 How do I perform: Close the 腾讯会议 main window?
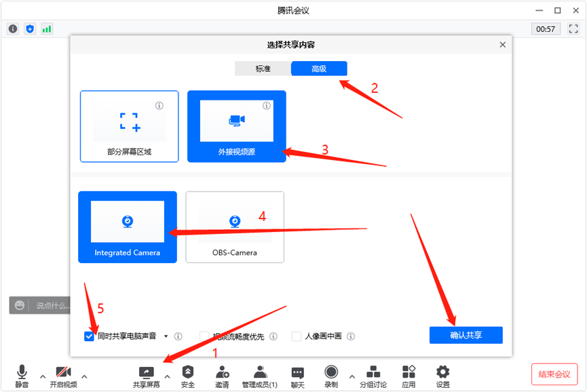[x=575, y=10]
